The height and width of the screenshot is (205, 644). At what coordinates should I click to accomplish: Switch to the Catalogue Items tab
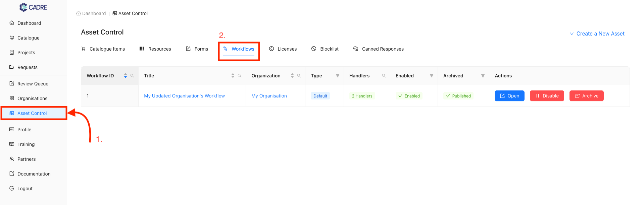tap(103, 49)
